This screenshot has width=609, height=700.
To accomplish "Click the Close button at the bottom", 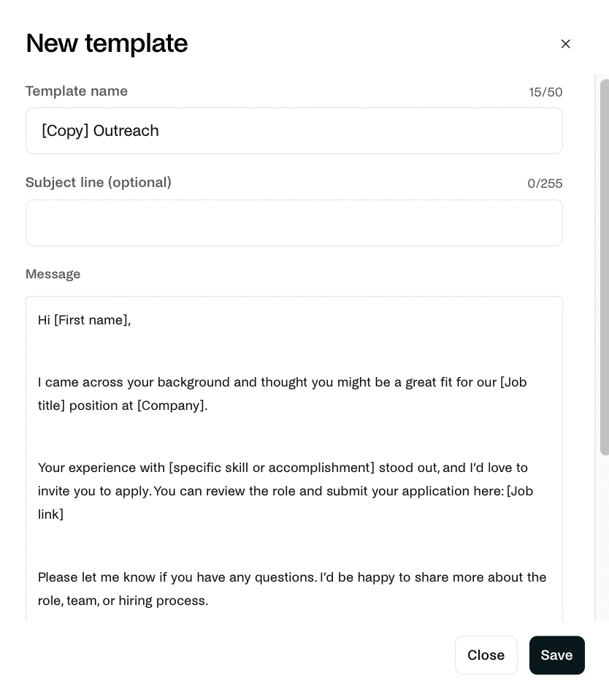I will pos(486,655).
